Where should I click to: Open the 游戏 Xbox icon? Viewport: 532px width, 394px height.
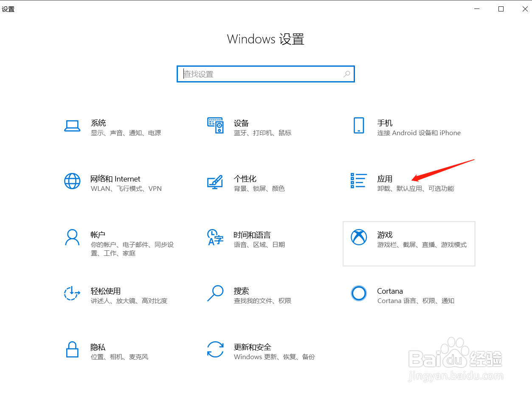pyautogui.click(x=359, y=238)
